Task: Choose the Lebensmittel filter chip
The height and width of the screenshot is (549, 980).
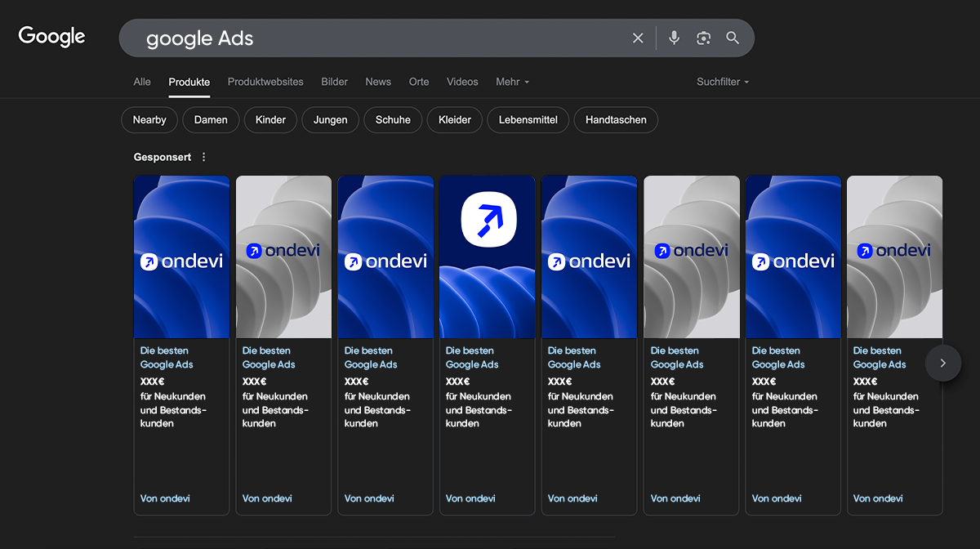Action: [x=528, y=120]
